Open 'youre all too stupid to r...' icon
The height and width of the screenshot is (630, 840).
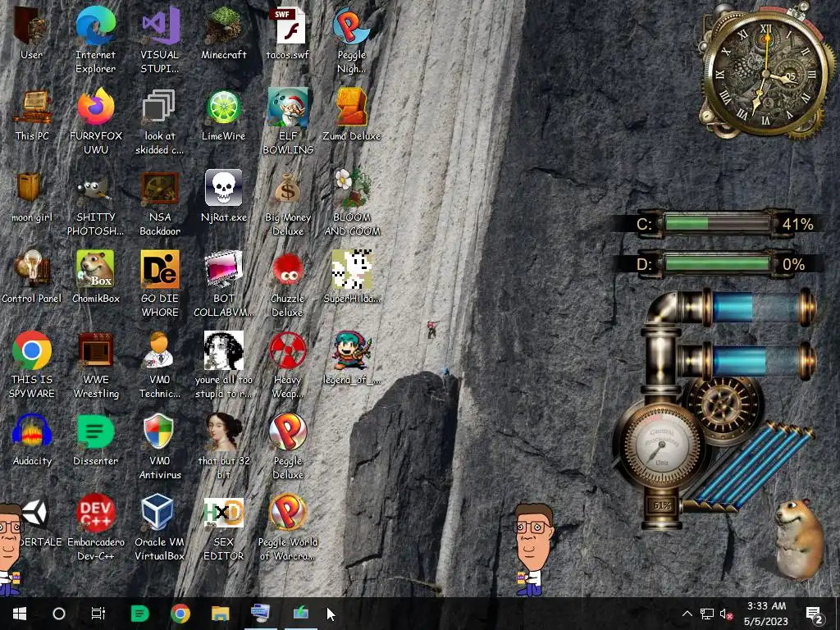point(224,365)
